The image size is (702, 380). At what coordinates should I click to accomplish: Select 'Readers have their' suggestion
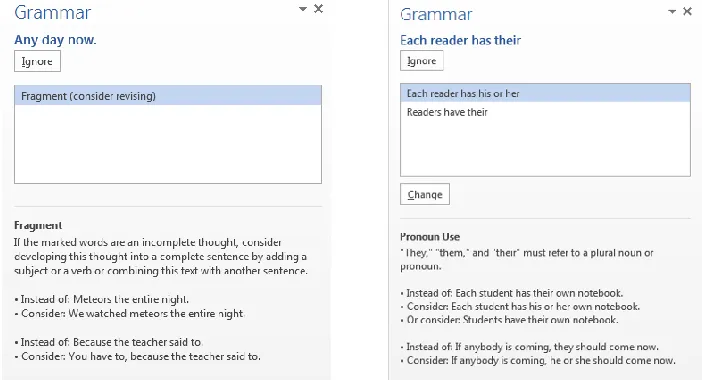[x=545, y=112]
